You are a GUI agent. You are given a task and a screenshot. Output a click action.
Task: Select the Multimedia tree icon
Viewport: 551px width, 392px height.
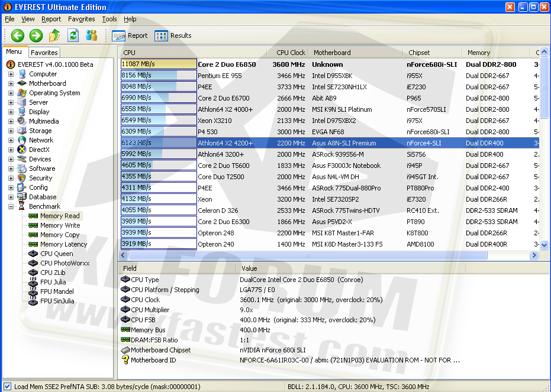click(22, 121)
